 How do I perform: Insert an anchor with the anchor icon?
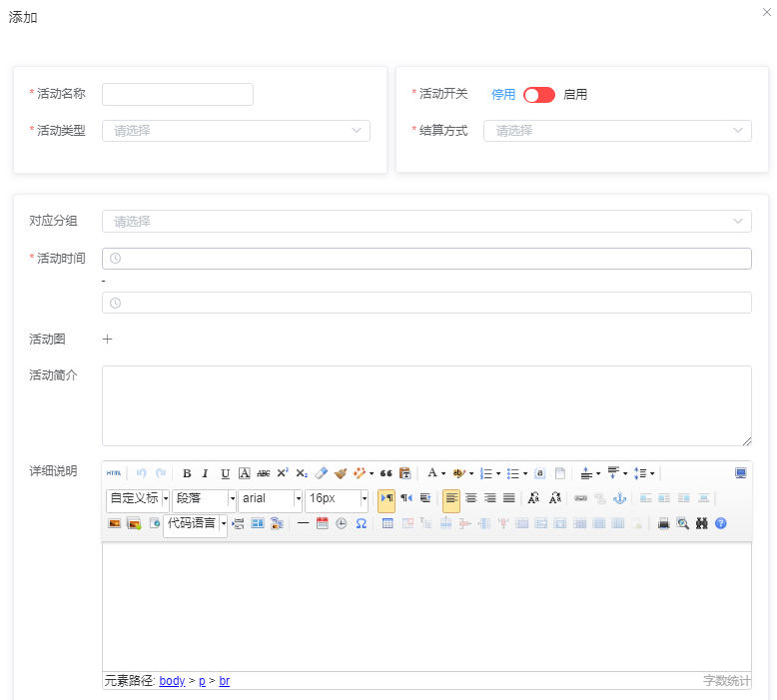pos(620,498)
